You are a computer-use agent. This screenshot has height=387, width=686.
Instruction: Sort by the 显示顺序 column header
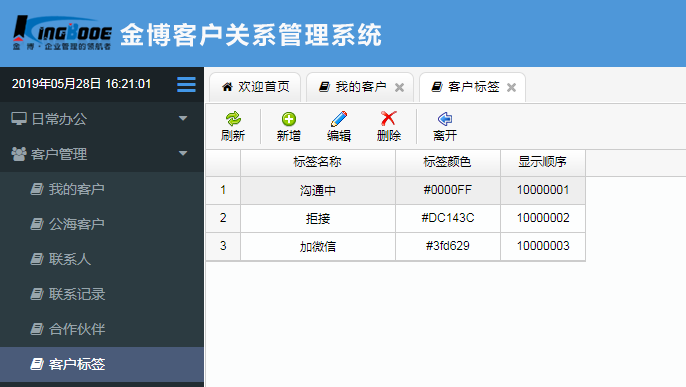pyautogui.click(x=542, y=162)
